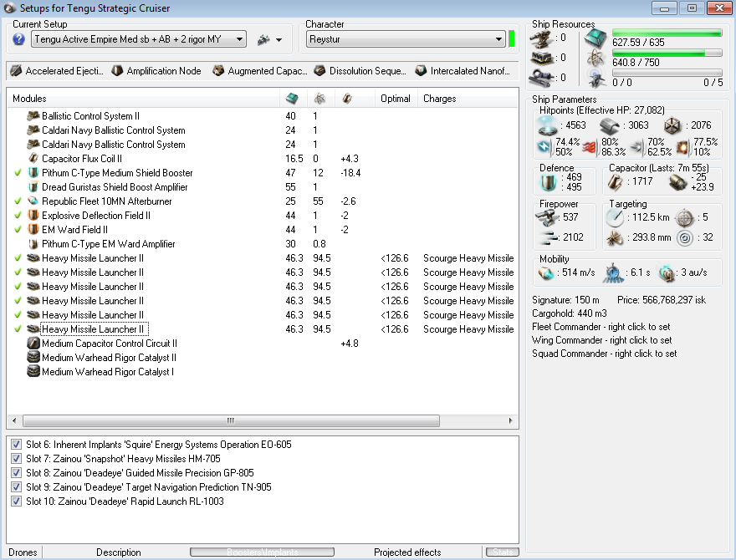736x560 pixels.
Task: Click the powergrid usage bar 640.8 / 750
Action: point(667,53)
